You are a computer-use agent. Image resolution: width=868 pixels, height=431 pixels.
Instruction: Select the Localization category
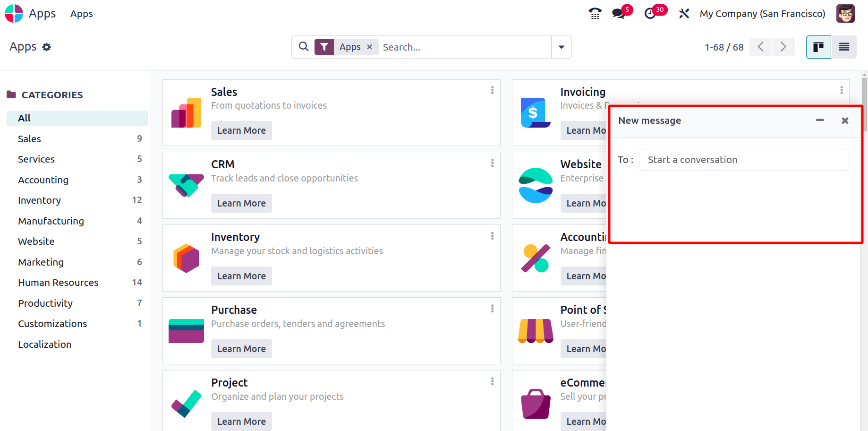[77, 344]
